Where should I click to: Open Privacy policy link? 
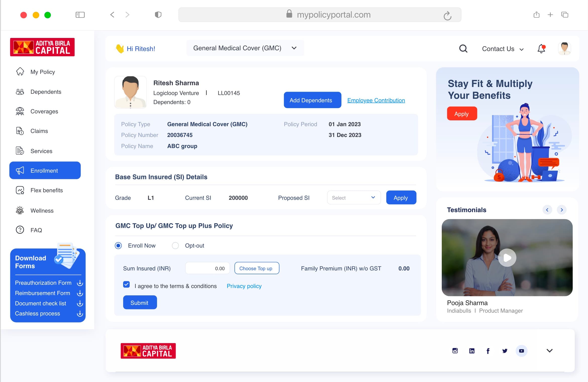(x=244, y=286)
